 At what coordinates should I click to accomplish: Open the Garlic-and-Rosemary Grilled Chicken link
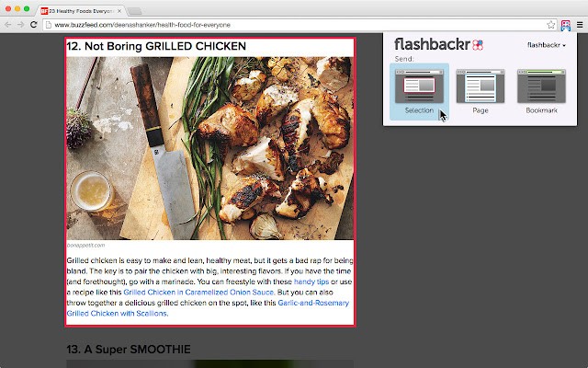coord(208,308)
